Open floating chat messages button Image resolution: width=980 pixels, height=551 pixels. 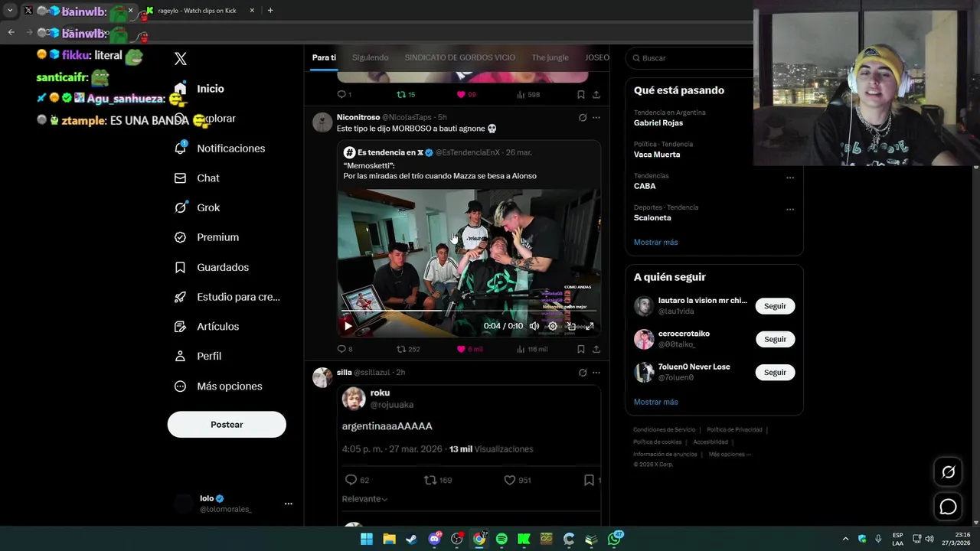948,507
